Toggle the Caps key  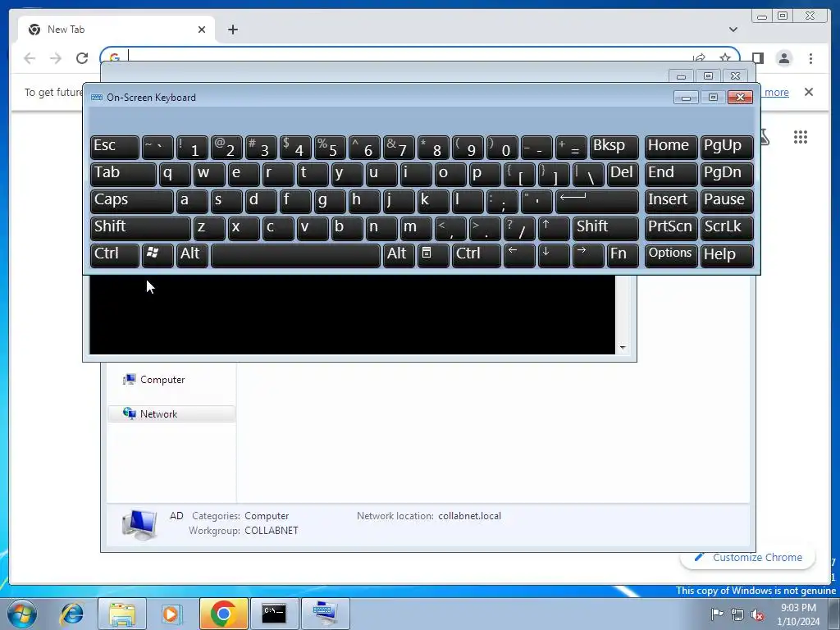tap(132, 201)
